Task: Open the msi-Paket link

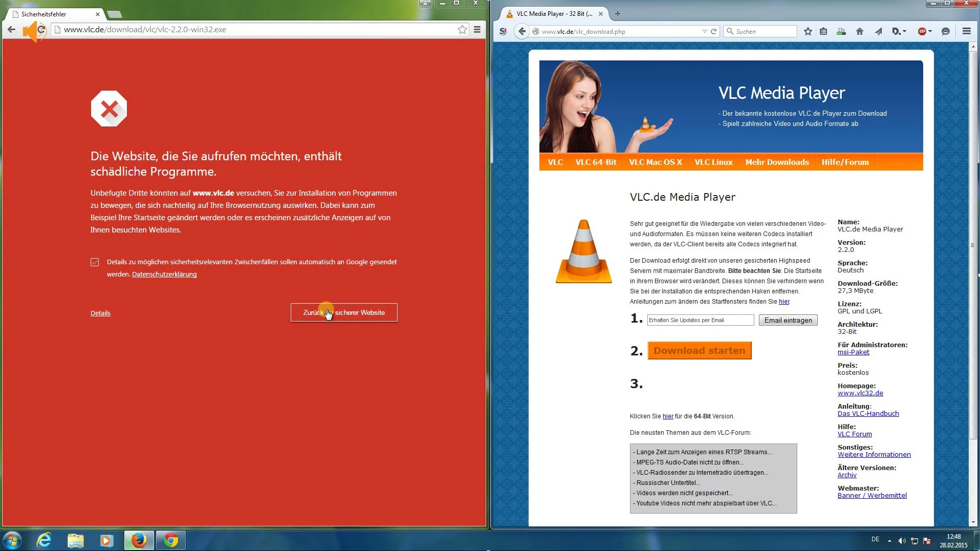Action: (853, 352)
